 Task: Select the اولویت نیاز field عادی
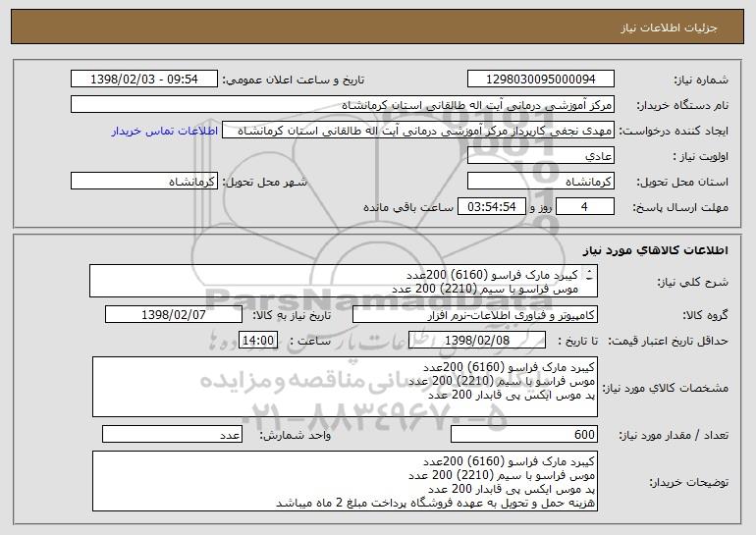tap(540, 156)
